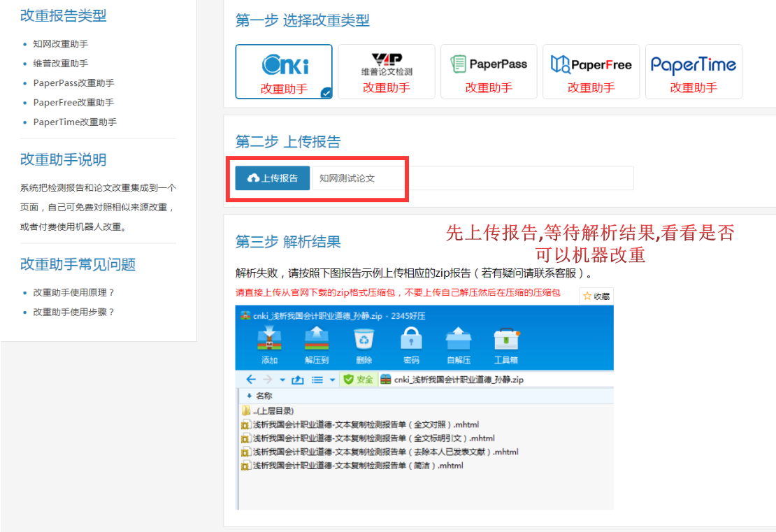Click the 第三步 解析结果 heading
The width and height of the screenshot is (776, 532).
(x=288, y=241)
